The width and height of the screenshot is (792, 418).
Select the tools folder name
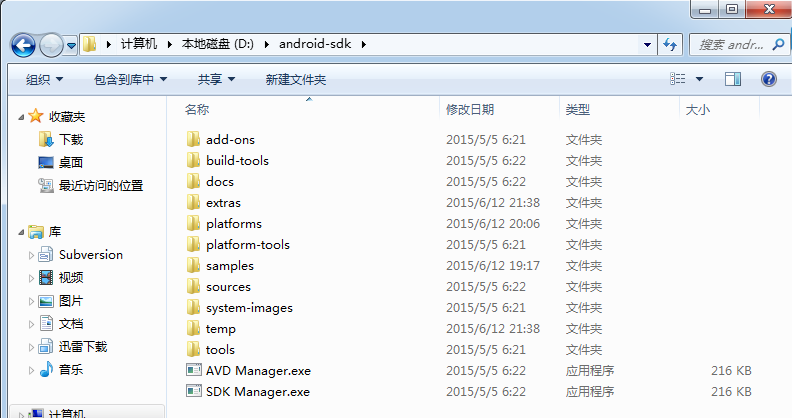[x=220, y=350]
